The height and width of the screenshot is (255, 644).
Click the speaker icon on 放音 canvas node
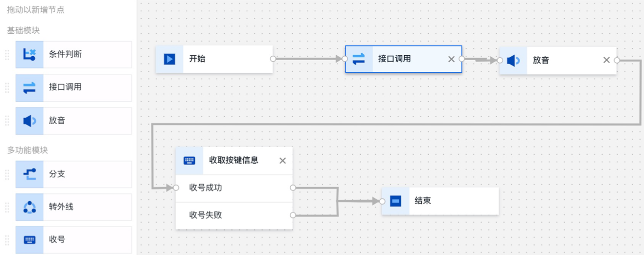[x=513, y=61]
